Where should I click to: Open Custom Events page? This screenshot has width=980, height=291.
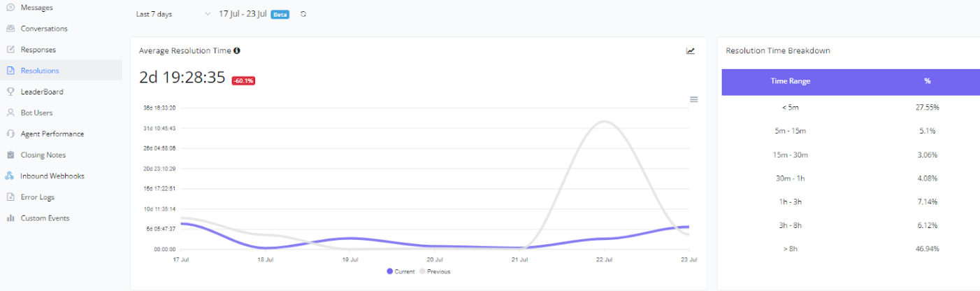(x=45, y=218)
